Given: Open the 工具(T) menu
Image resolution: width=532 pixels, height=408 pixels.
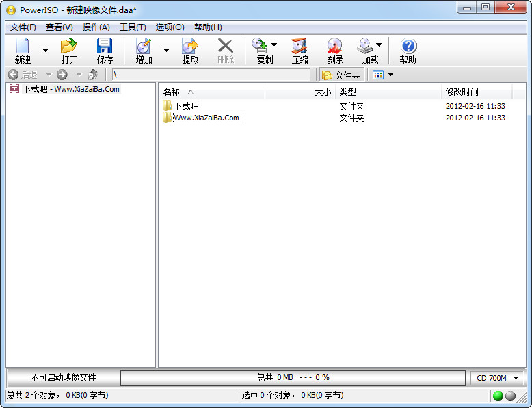Looking at the screenshot, I should pyautogui.click(x=133, y=27).
